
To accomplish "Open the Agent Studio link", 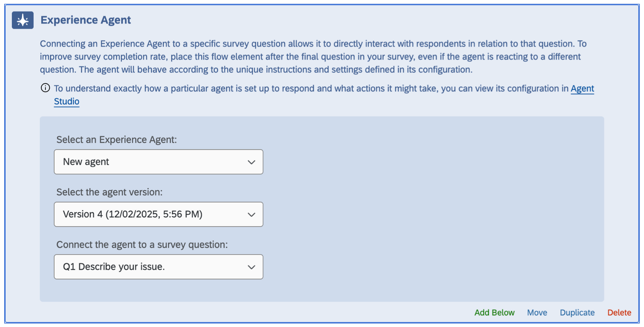I will click(x=582, y=88).
